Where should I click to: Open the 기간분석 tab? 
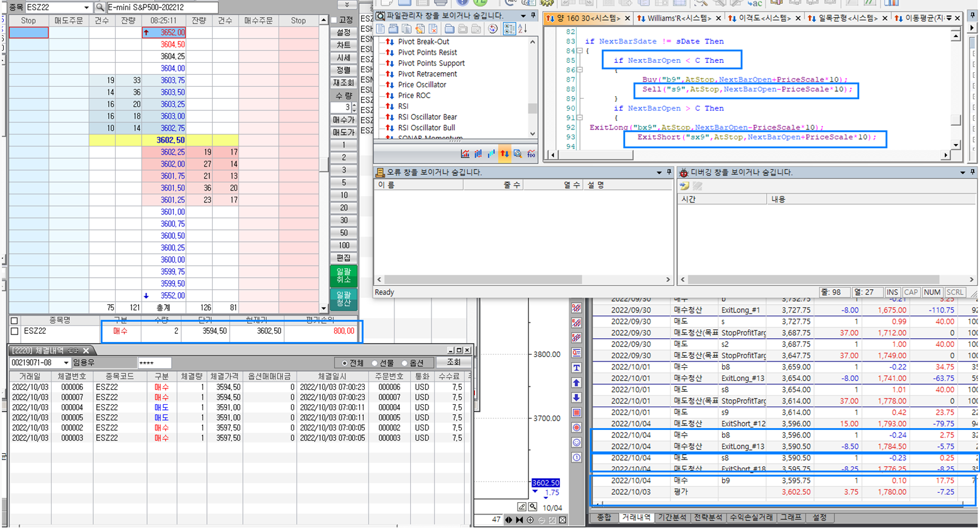(x=672, y=518)
